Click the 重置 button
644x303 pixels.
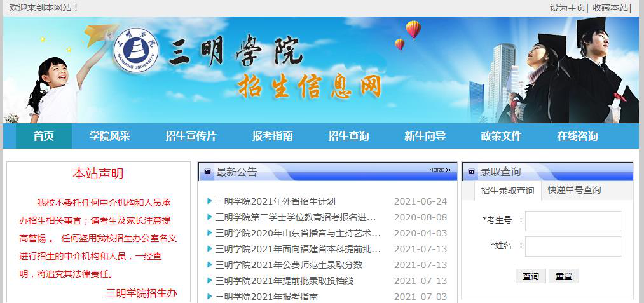[564, 276]
